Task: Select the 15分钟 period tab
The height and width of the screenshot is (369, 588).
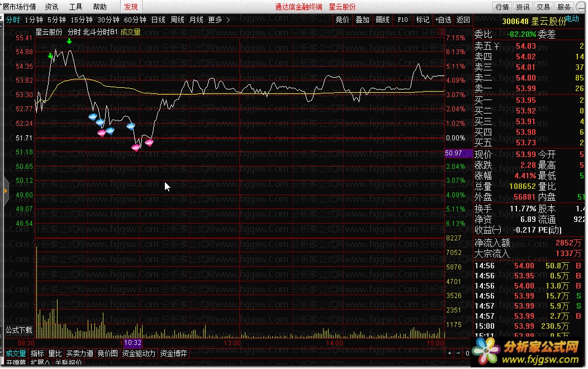Action: [x=82, y=20]
